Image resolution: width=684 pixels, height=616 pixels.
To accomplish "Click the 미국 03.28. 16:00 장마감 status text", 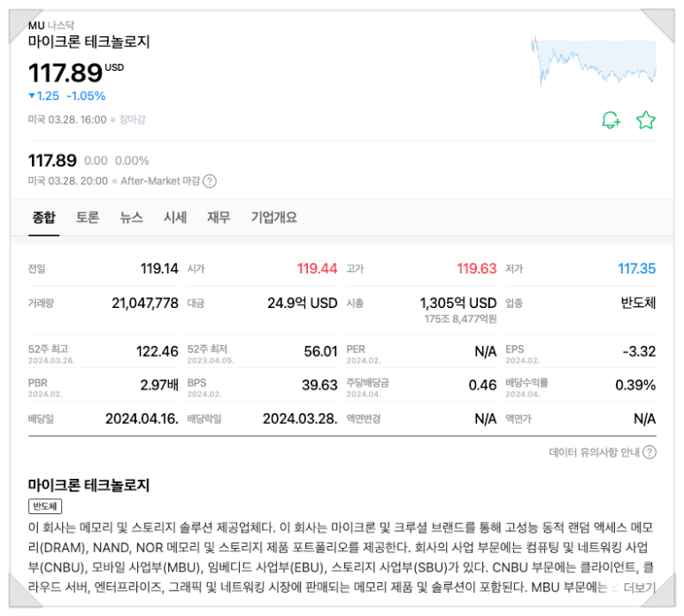I will tap(87, 119).
